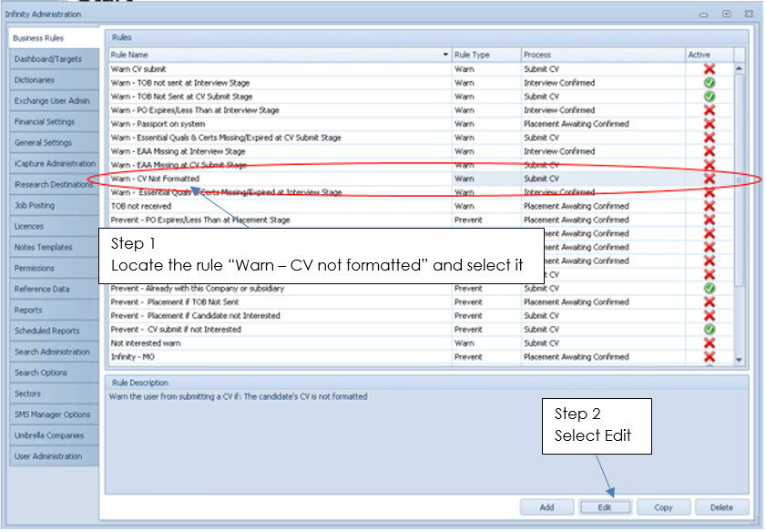Image resolution: width=766 pixels, height=532 pixels.
Task: Click the rules list scroll-down arrow
Action: (739, 360)
